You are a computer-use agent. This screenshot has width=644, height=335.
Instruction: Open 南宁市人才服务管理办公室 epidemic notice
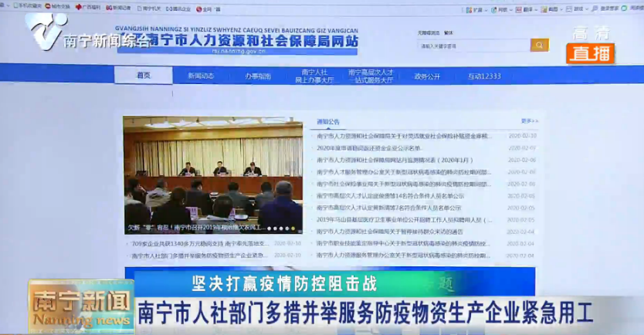tap(404, 172)
